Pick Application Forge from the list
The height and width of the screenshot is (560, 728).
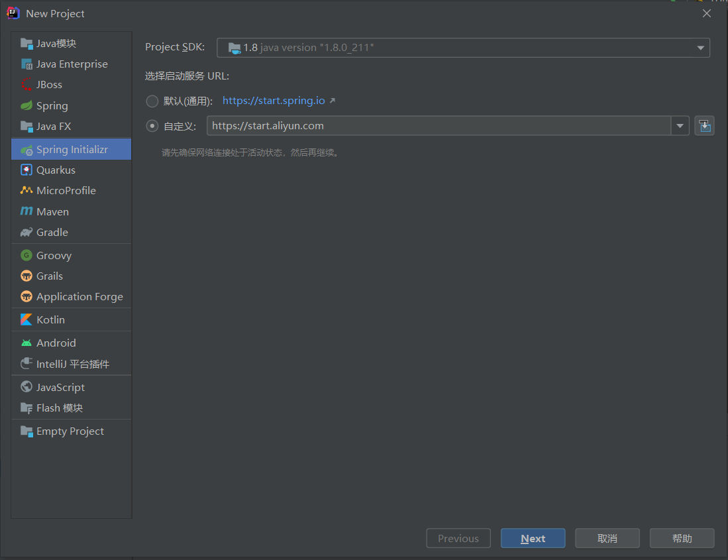[x=71, y=296]
